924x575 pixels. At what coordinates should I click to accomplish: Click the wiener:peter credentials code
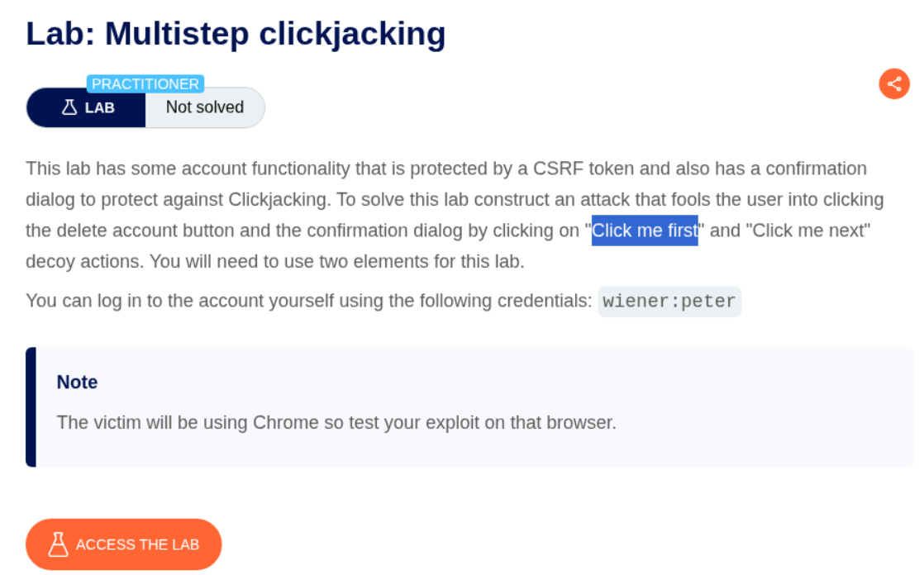point(669,302)
